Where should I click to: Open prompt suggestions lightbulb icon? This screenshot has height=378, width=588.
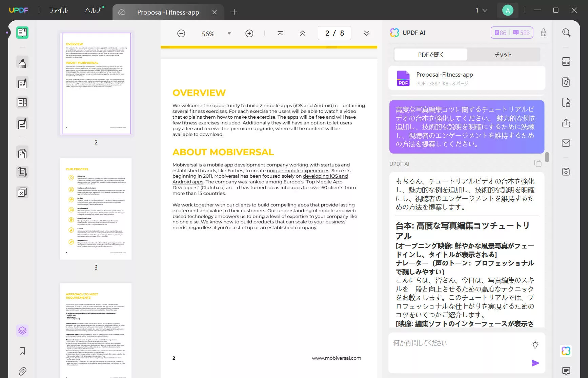[535, 345]
